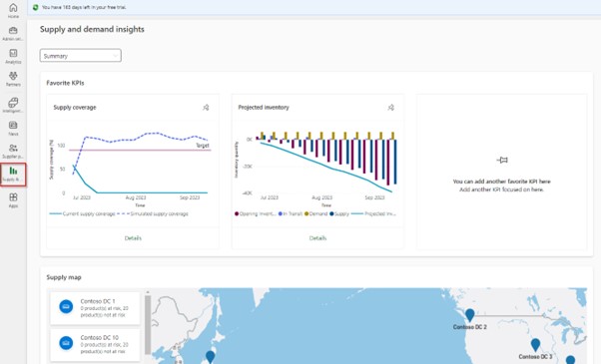The width and height of the screenshot is (601, 364).
Task: Open News in the sidebar
Action: tap(13, 129)
